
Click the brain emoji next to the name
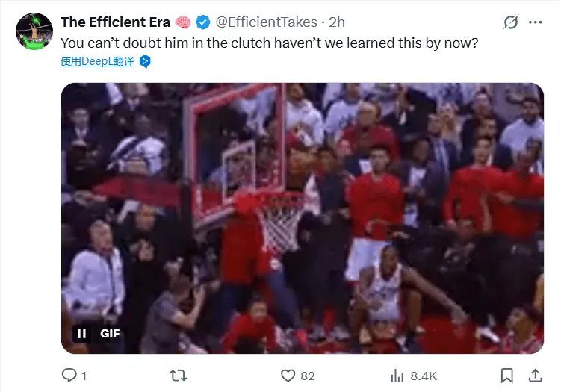183,22
